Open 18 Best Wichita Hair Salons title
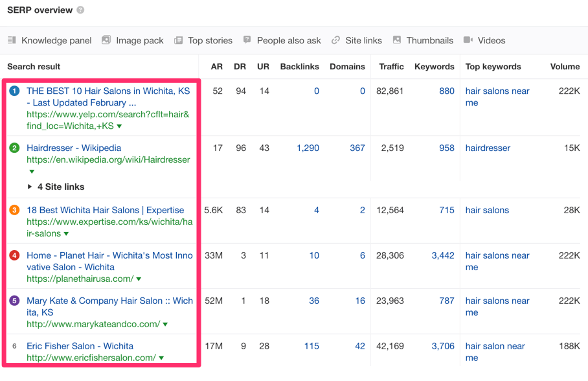 [x=106, y=210]
